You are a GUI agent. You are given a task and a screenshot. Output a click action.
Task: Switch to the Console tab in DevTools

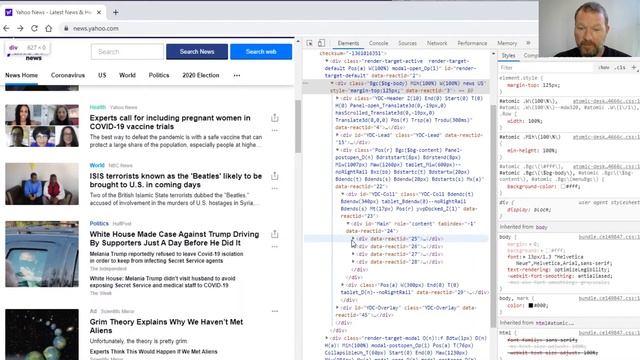click(x=378, y=43)
